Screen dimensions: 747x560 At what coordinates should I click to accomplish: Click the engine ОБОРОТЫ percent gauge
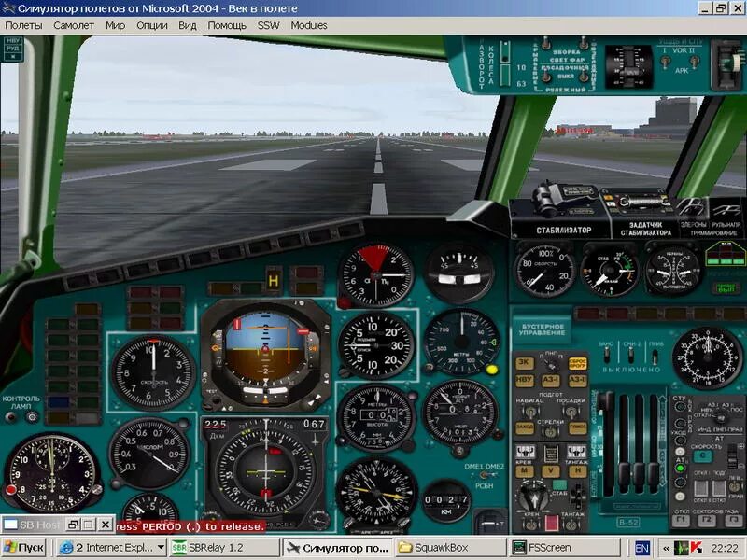tap(544, 270)
